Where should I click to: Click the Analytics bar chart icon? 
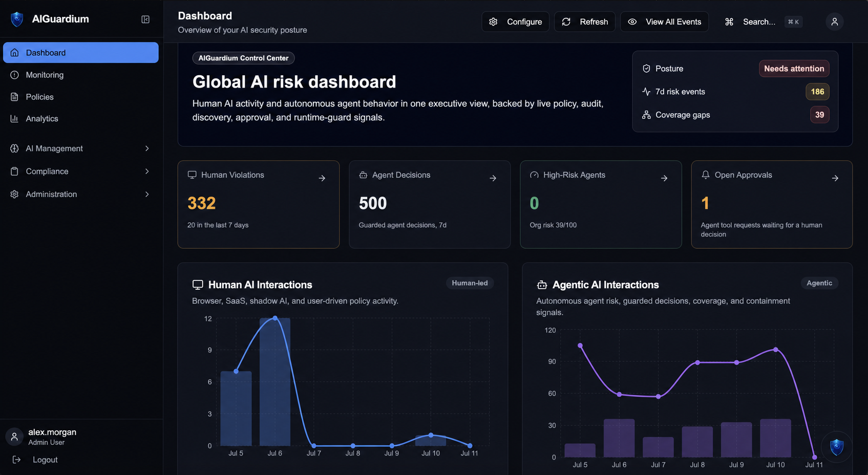pos(14,118)
